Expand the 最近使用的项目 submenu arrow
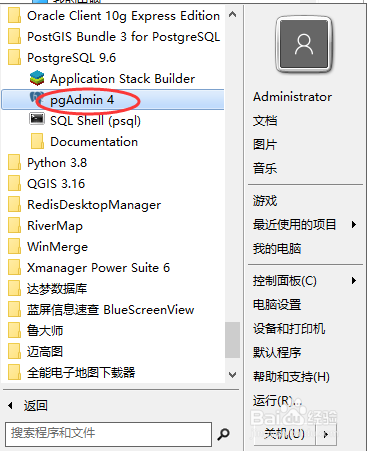This screenshot has height=451, width=367. point(354,225)
